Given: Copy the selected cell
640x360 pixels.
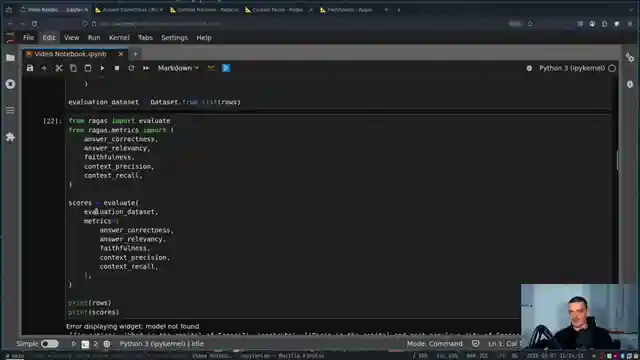Looking at the screenshot, I should point(73,68).
